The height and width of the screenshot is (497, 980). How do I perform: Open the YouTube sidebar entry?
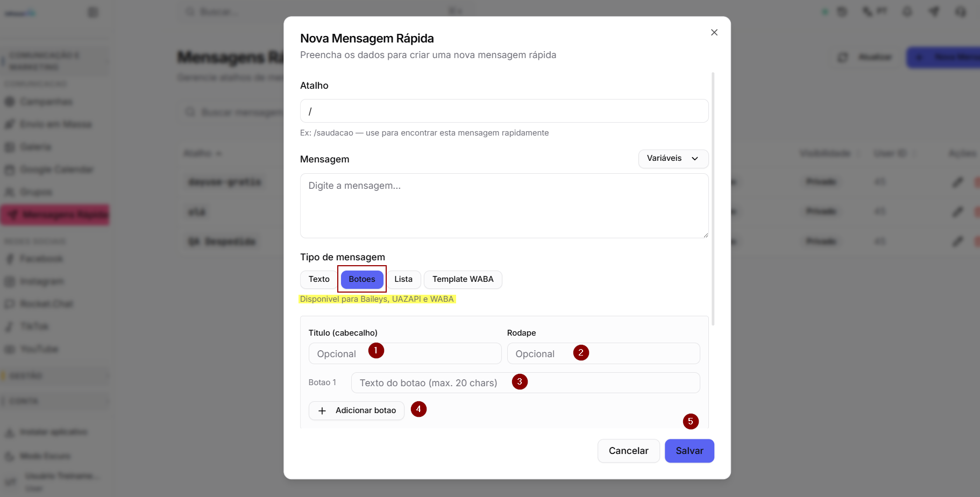39,349
